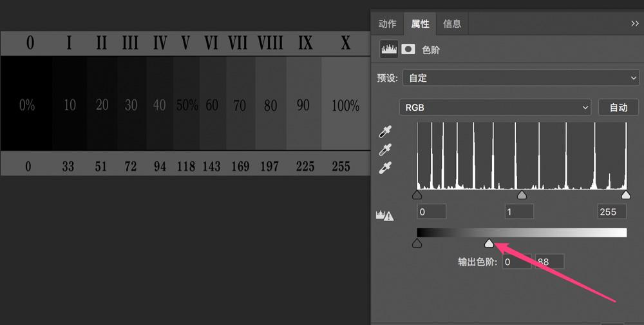Open the 预设 preset dropdown
Image resolution: width=644 pixels, height=325 pixels.
coord(521,78)
